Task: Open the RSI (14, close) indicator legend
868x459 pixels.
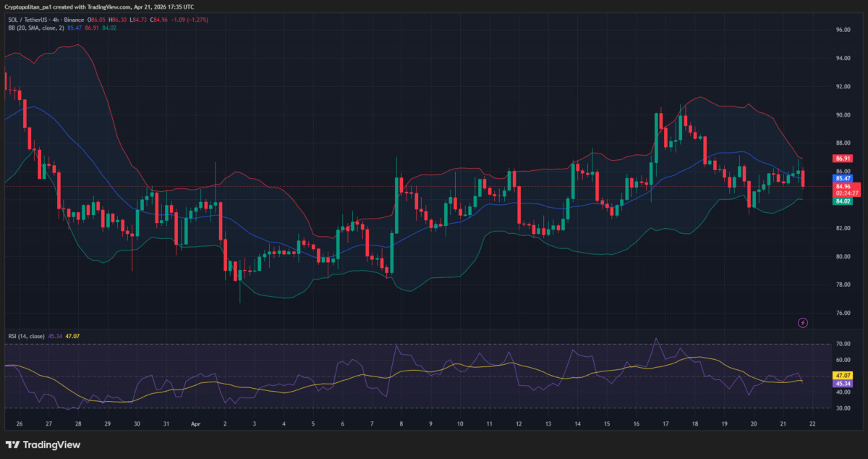Action: click(26, 335)
